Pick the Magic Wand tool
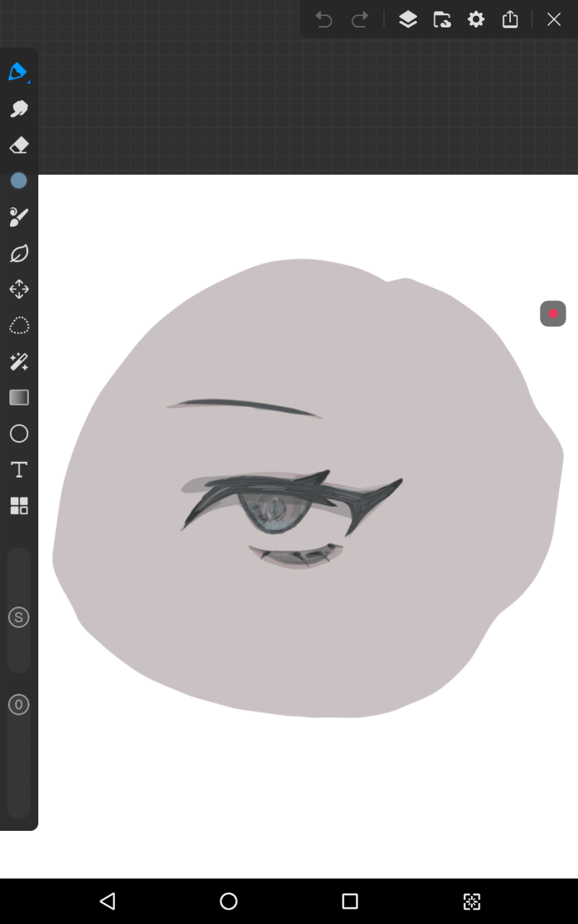 coord(19,362)
